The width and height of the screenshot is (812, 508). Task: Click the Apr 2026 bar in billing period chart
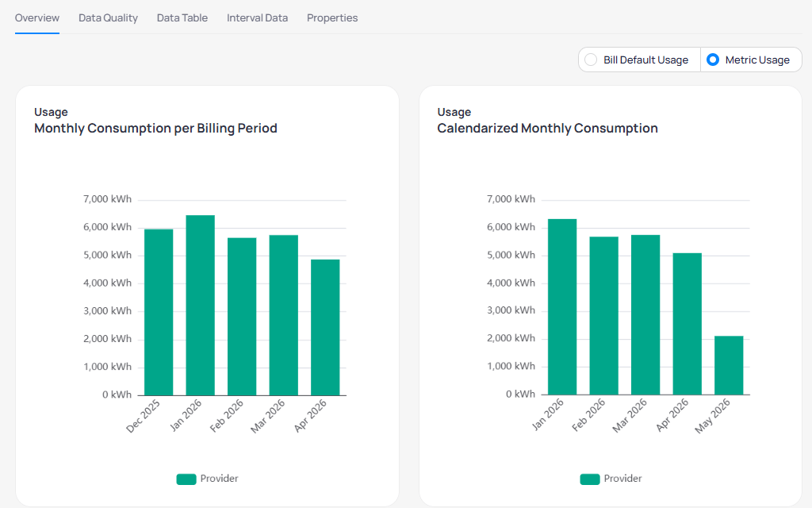tap(325, 328)
